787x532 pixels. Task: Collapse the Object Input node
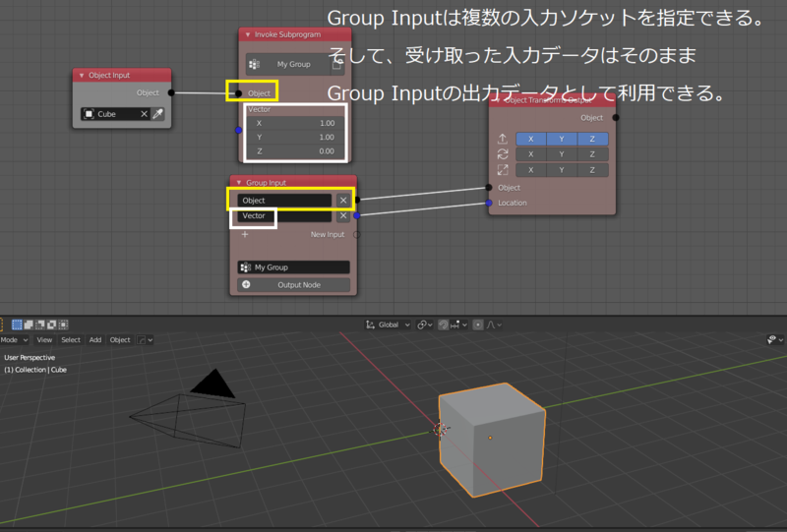point(82,76)
